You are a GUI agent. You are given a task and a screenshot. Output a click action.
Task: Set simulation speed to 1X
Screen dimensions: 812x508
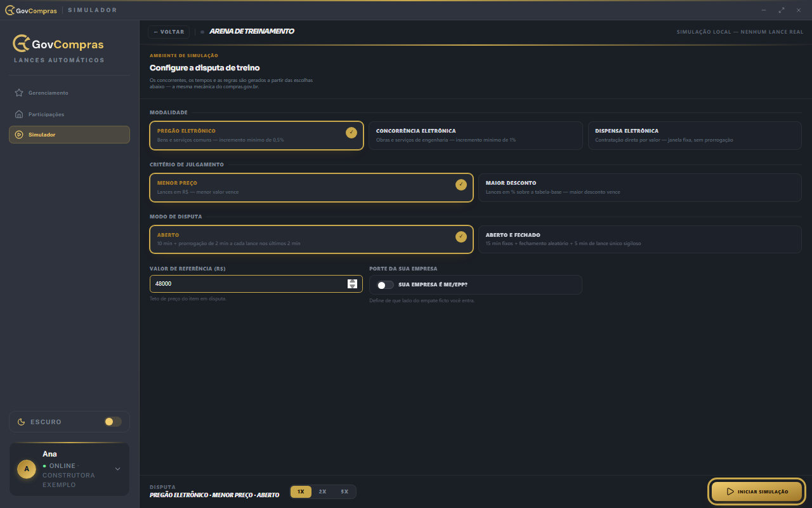pos(301,491)
